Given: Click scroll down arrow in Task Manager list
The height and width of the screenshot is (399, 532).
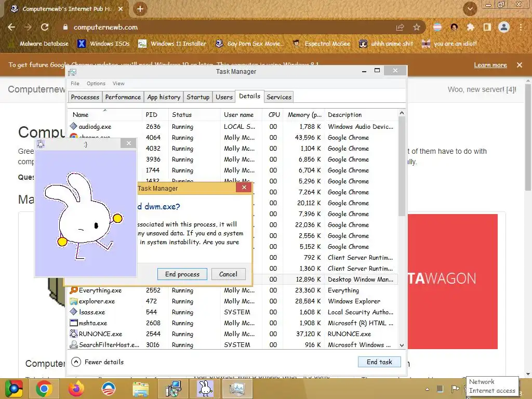Looking at the screenshot, I should coord(402,345).
